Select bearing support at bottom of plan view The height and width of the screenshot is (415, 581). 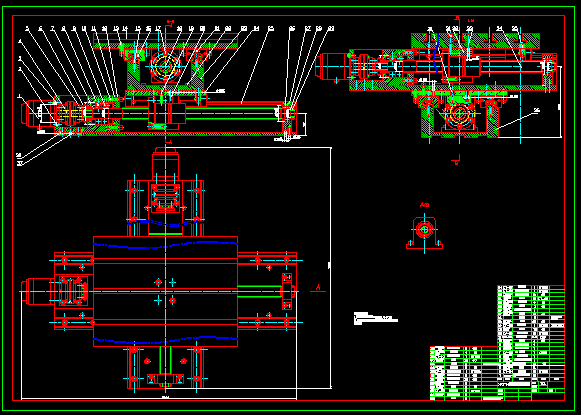tap(165, 379)
